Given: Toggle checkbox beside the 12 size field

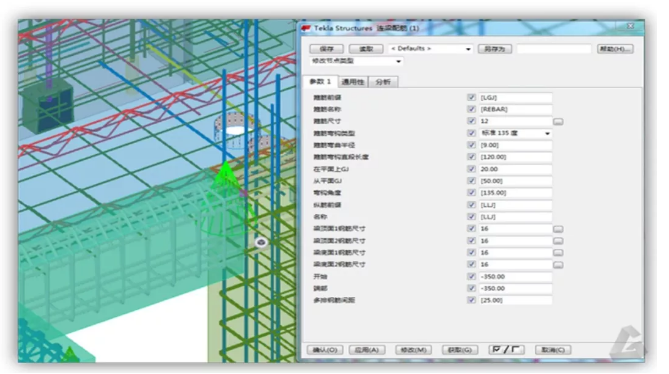Looking at the screenshot, I should pyautogui.click(x=471, y=122).
